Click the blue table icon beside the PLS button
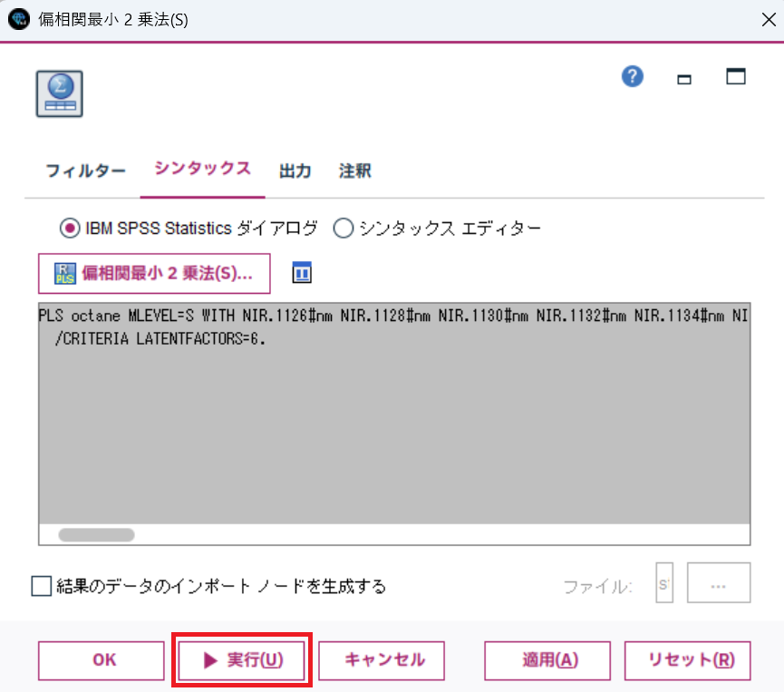This screenshot has width=784, height=692. (302, 273)
